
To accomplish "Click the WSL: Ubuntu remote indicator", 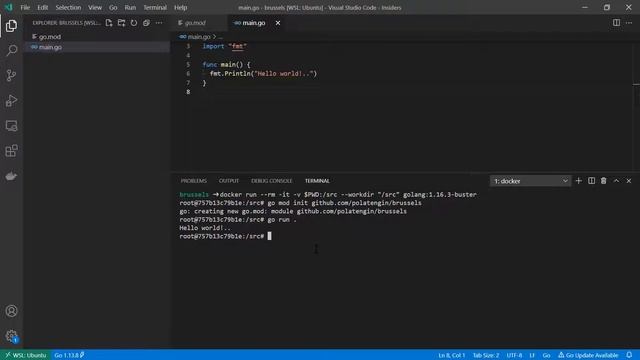I will [x=25, y=355].
